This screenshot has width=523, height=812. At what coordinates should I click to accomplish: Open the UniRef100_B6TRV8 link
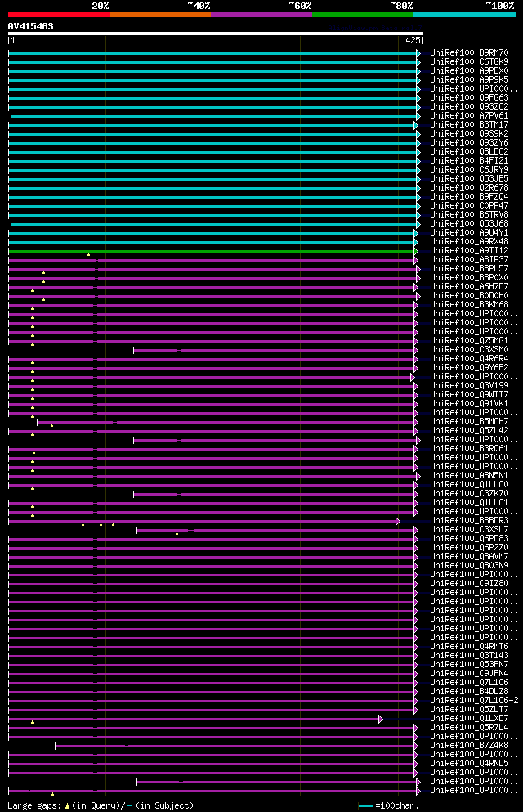click(469, 215)
